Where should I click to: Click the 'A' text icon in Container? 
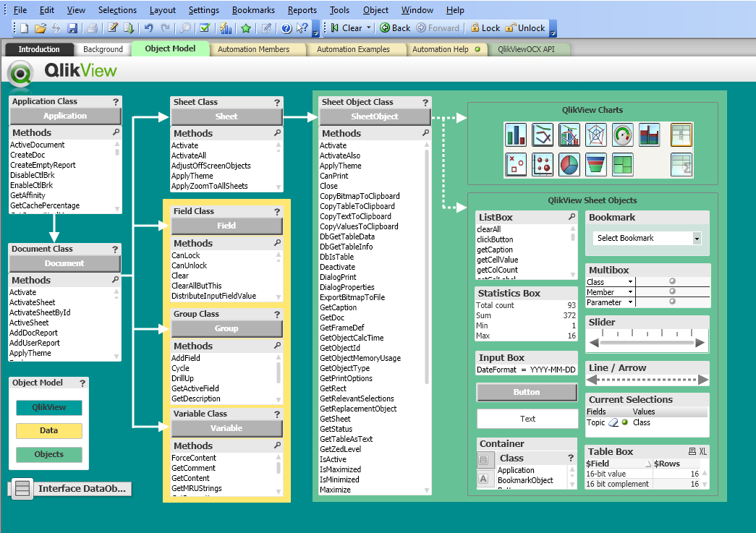click(x=483, y=479)
